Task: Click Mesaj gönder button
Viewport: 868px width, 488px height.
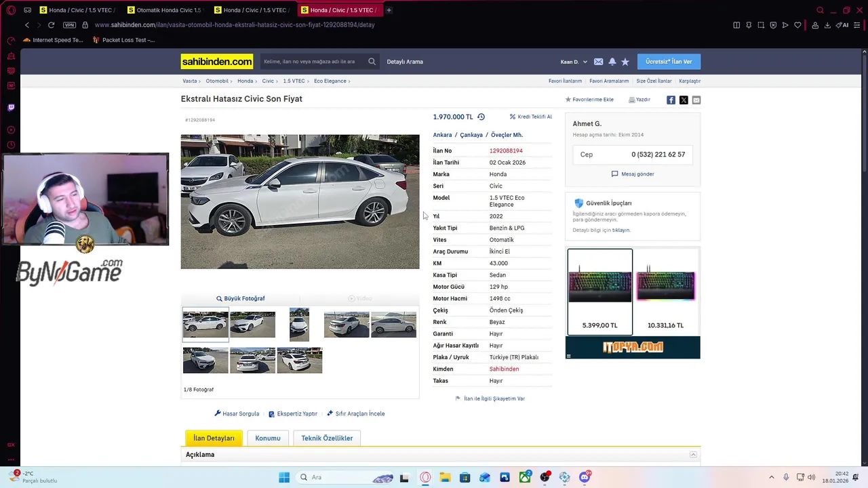Action: 633,174
